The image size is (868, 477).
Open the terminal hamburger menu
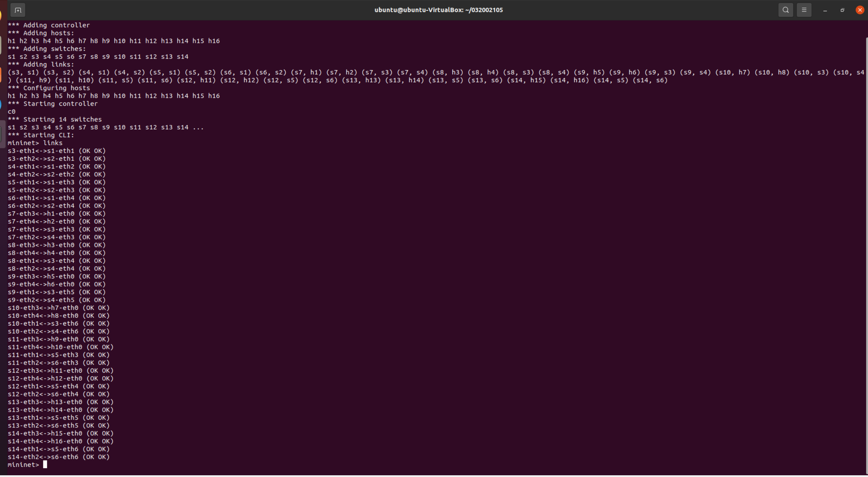point(804,10)
